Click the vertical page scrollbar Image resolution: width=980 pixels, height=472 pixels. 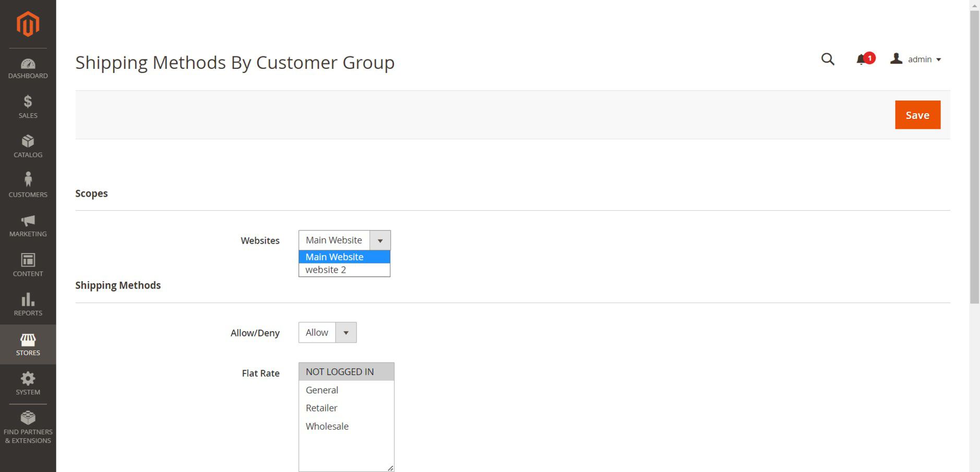click(974, 156)
